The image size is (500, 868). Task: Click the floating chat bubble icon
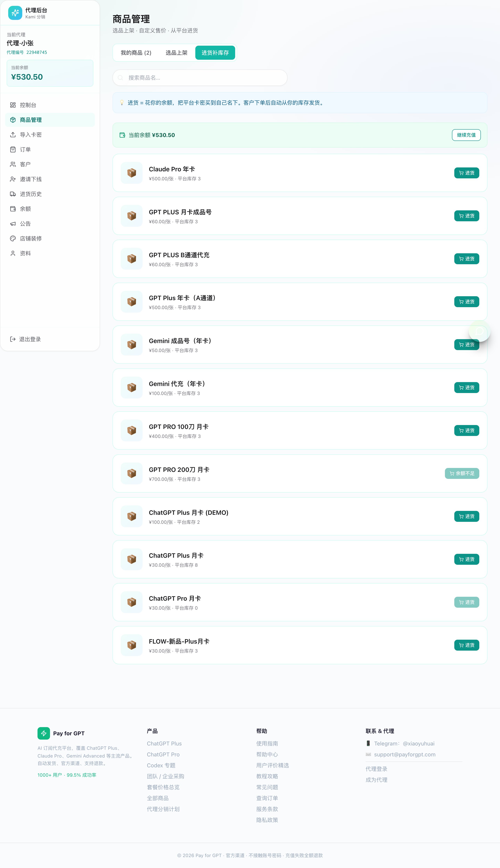coord(479,331)
